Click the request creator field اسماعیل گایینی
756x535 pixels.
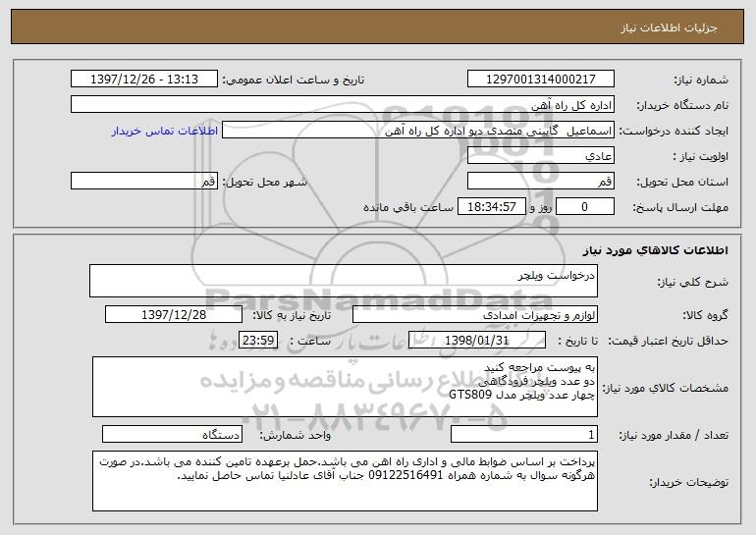418,131
